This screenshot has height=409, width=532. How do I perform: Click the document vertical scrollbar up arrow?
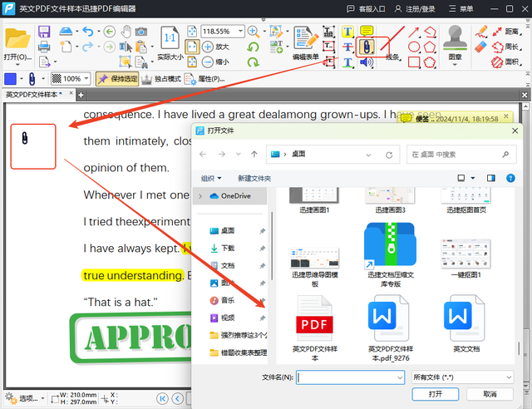tap(525, 106)
